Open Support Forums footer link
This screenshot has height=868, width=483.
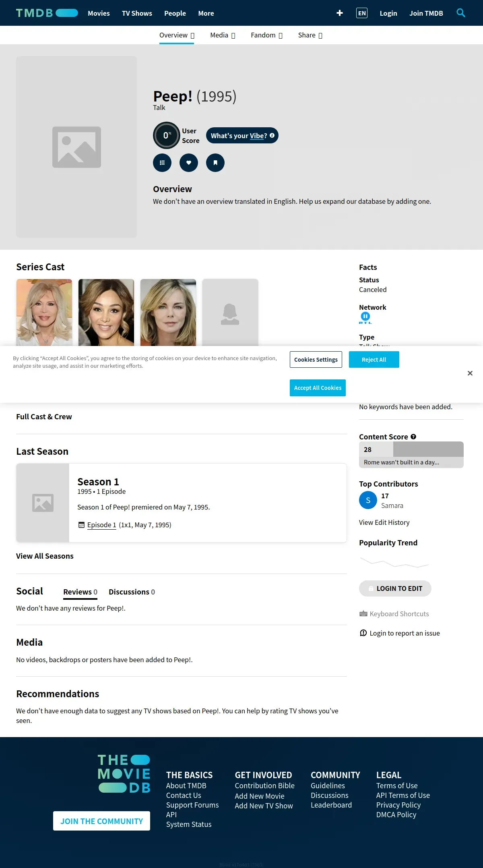(x=192, y=805)
